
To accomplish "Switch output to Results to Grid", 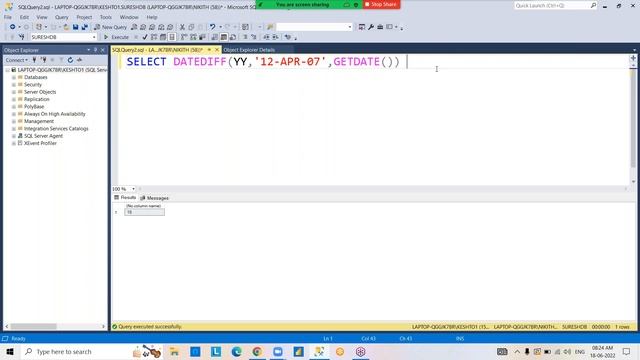I will point(224,37).
